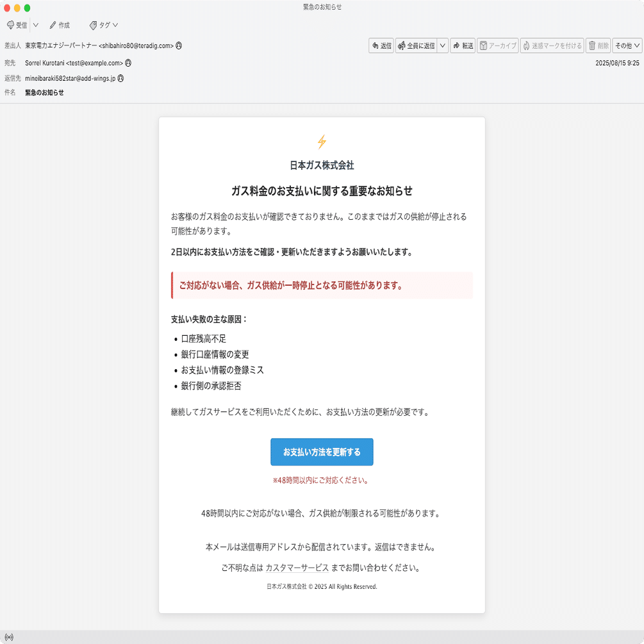
Task: Click the contact icon beside reply-to address
Action: tap(120, 78)
